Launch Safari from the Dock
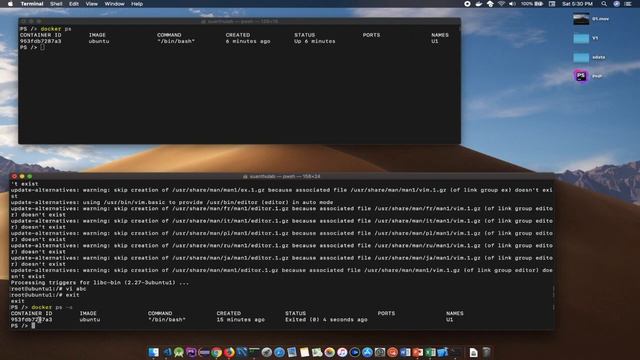This screenshot has width=640, height=360. pyautogui.click(x=279, y=352)
